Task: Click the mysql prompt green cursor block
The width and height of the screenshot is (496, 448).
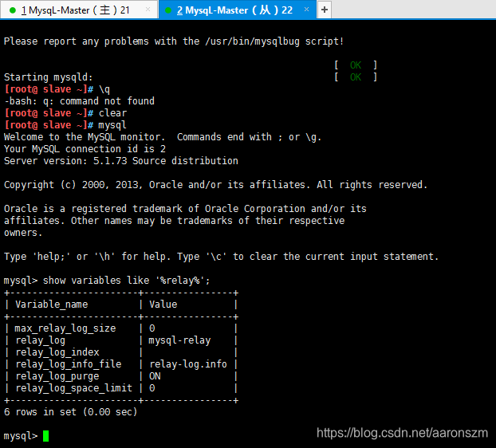Action: pos(46,436)
